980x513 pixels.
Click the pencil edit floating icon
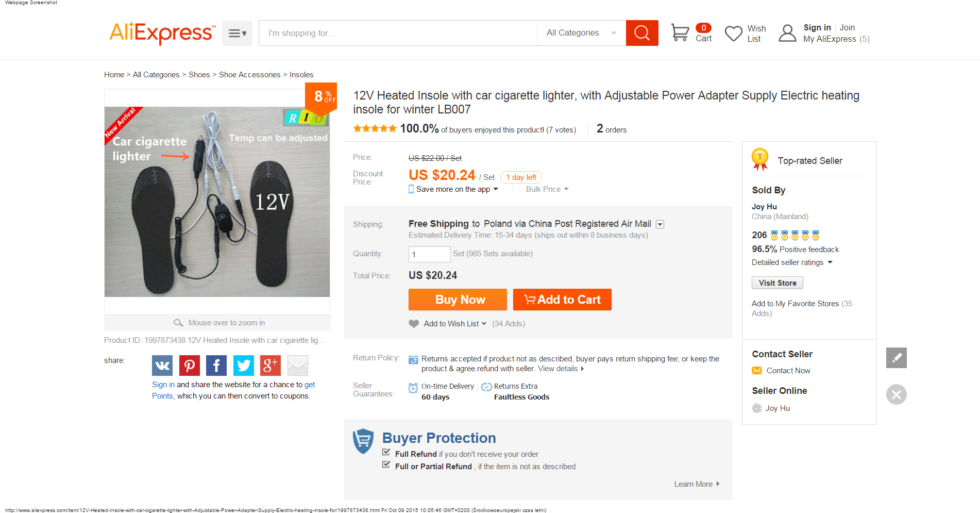pyautogui.click(x=896, y=358)
